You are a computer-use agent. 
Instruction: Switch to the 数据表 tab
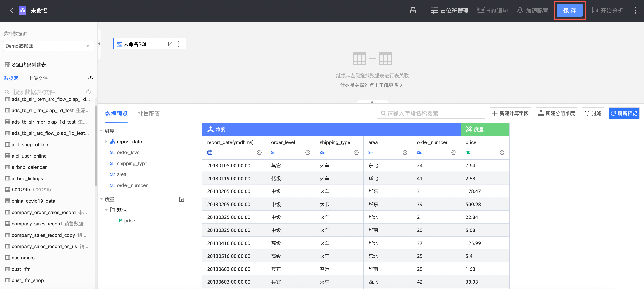coord(11,78)
